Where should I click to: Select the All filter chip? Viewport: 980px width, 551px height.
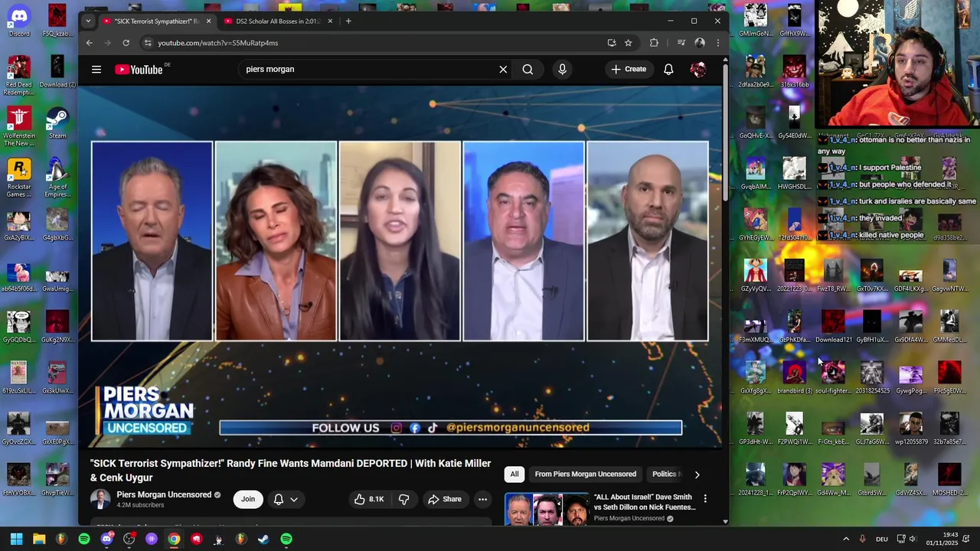pyautogui.click(x=514, y=474)
